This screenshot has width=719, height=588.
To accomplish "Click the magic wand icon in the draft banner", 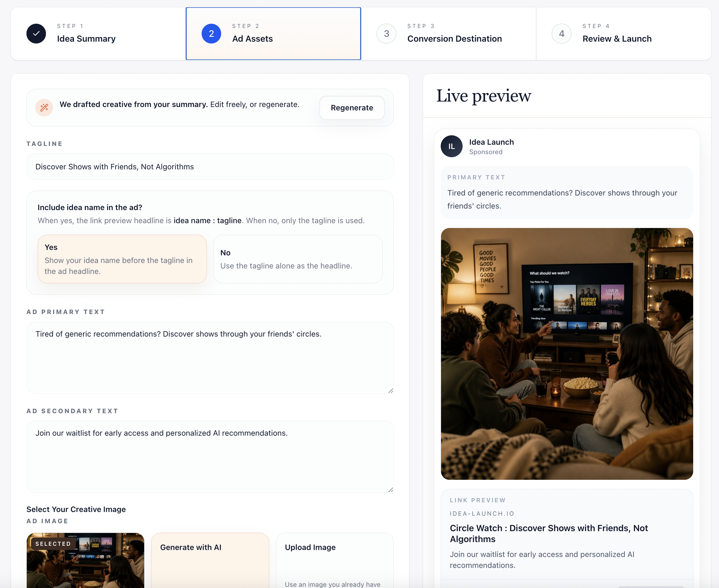I will pyautogui.click(x=44, y=108).
